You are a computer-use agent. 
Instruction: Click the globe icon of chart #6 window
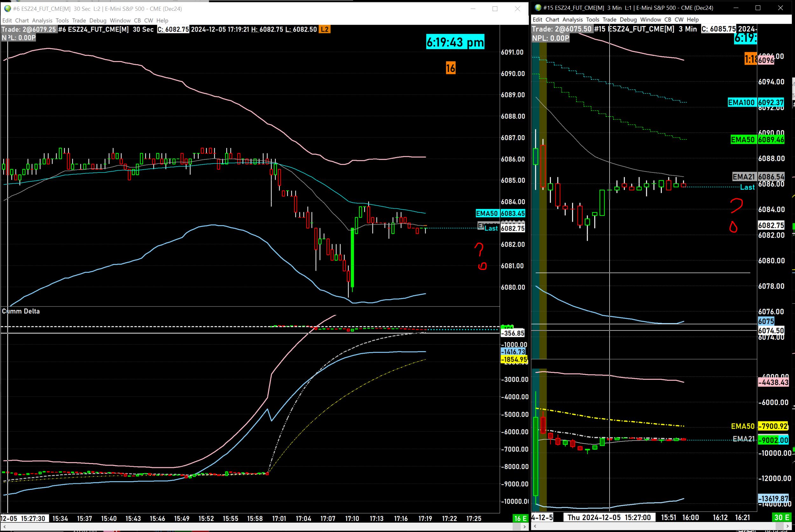(x=7, y=9)
